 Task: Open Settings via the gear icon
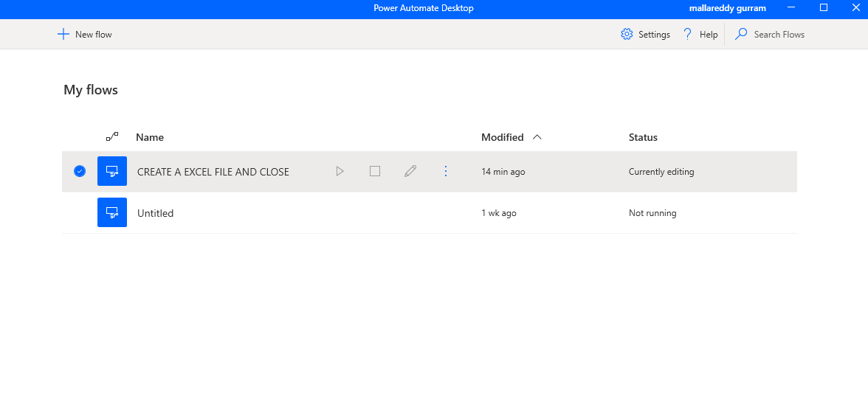(627, 34)
